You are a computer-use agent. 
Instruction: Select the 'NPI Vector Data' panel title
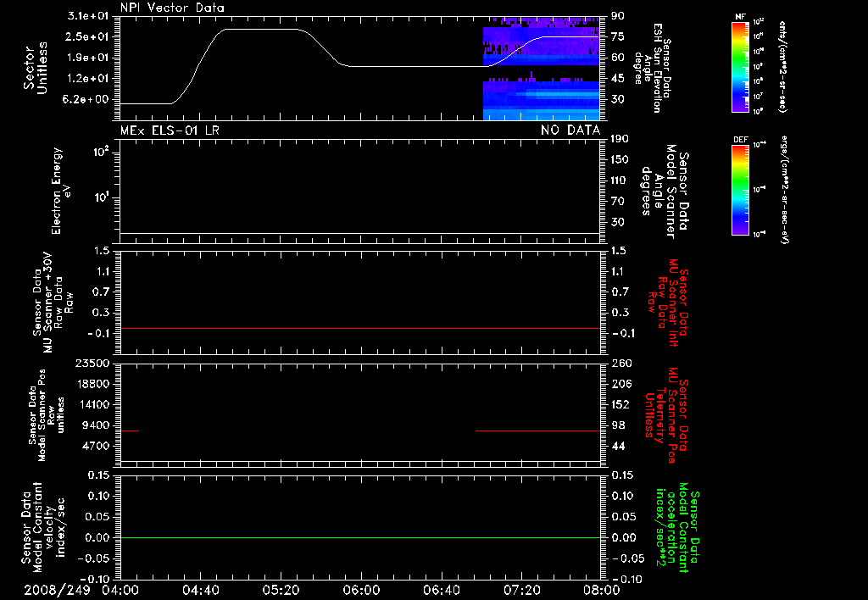[172, 8]
